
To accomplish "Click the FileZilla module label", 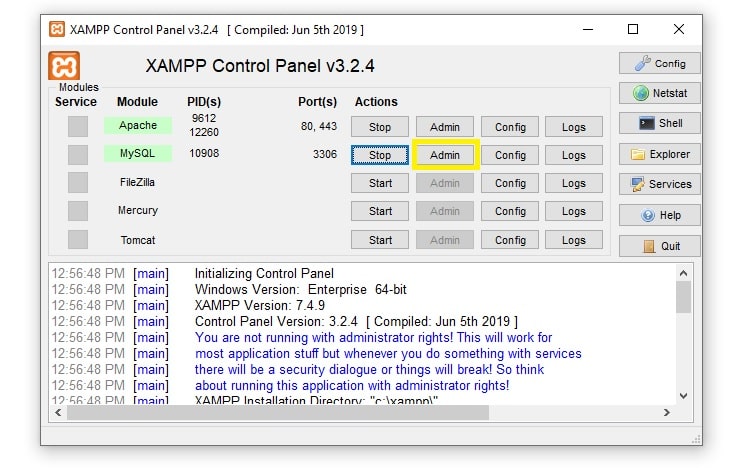I will pyautogui.click(x=137, y=182).
